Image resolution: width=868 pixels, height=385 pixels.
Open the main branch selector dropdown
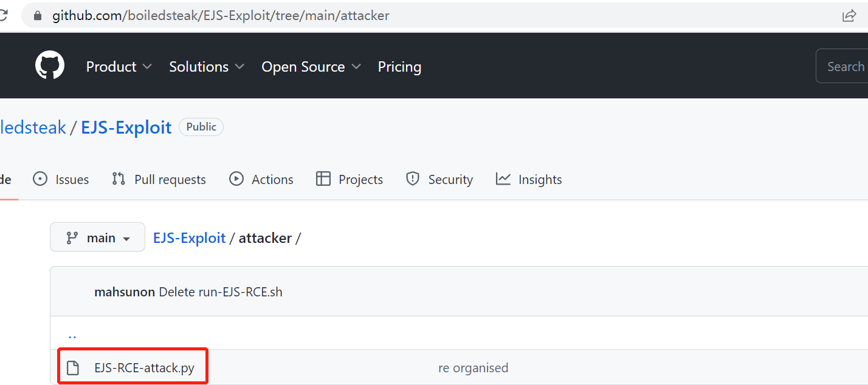coord(97,237)
